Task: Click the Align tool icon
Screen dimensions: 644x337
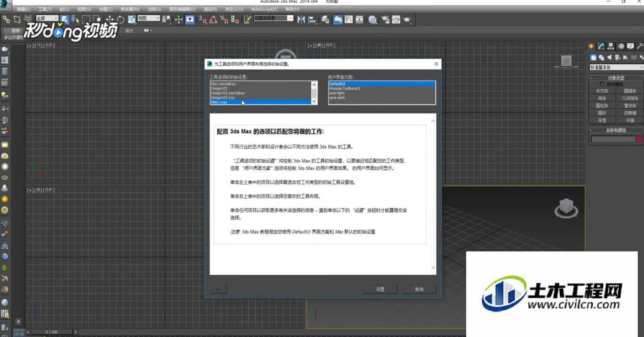Action: tap(312, 19)
